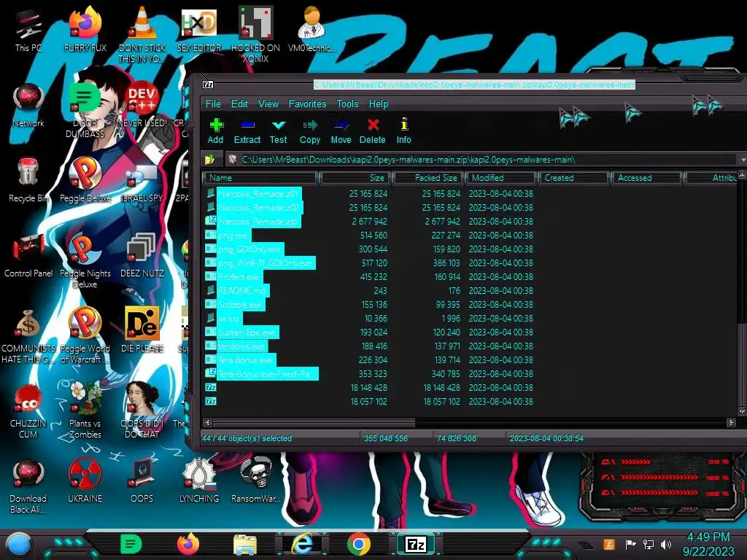The width and height of the screenshot is (747, 560).
Task: Open the View menu
Action: (x=268, y=104)
